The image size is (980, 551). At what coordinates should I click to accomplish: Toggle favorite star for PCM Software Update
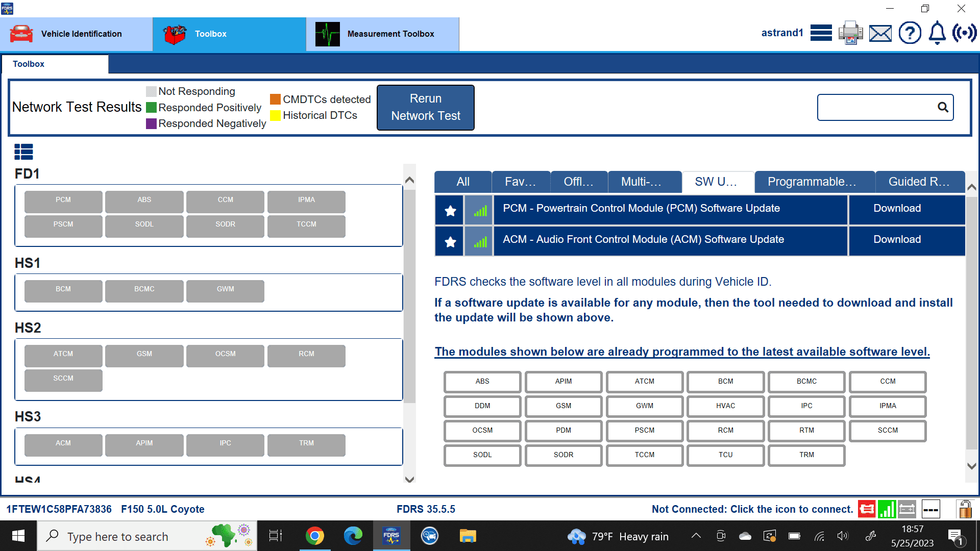point(450,210)
